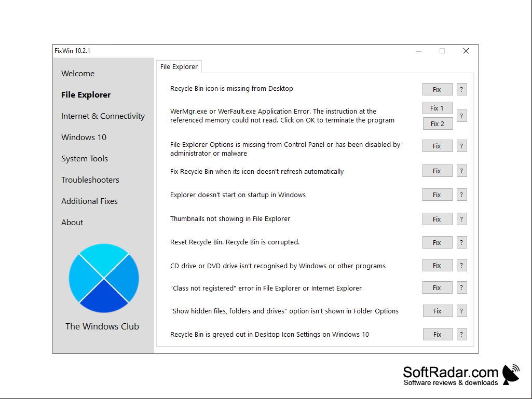This screenshot has height=399, width=532.
Task: Fix corrupted Recycle Bin by resetting
Action: 437,243
